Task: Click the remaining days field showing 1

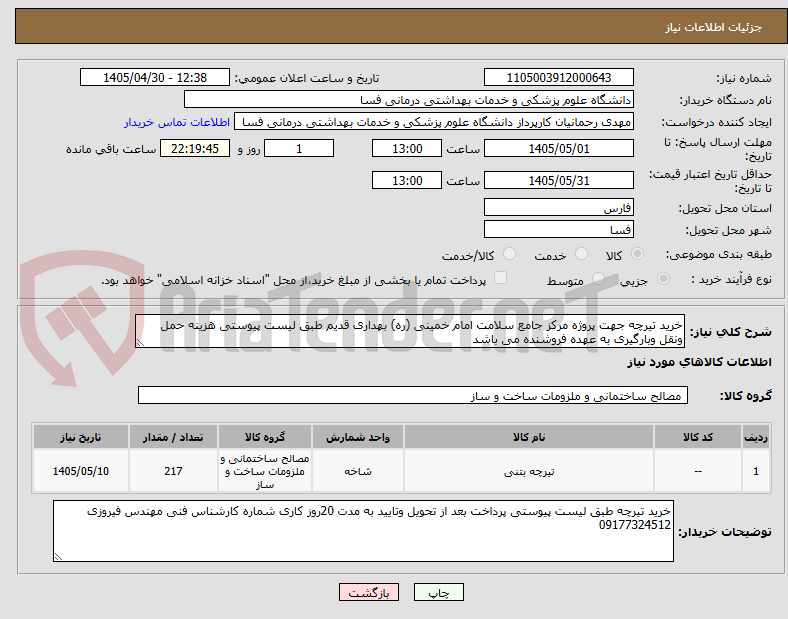Action: pyautogui.click(x=299, y=148)
